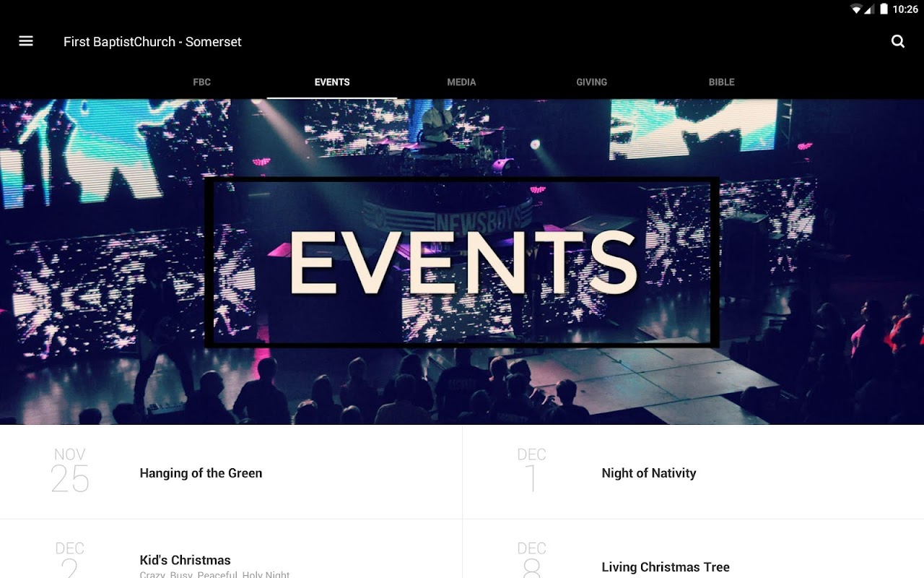
Task: Go to the GIVING tab
Action: point(592,82)
